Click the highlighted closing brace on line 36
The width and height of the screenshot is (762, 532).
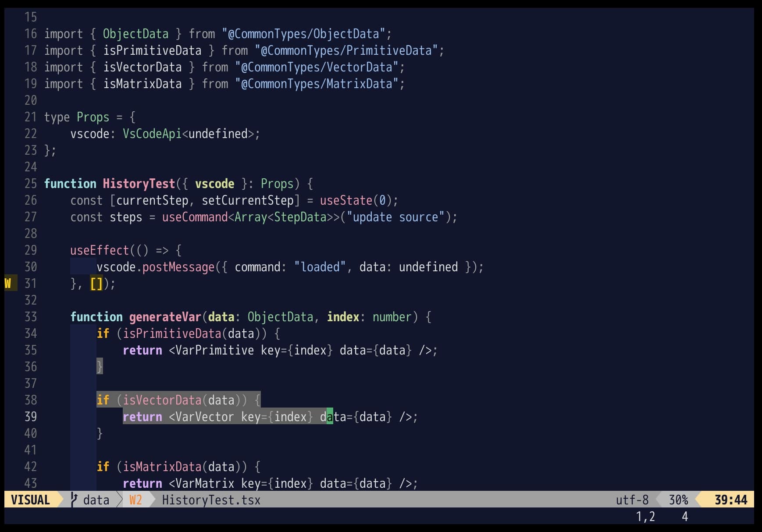[x=100, y=366]
